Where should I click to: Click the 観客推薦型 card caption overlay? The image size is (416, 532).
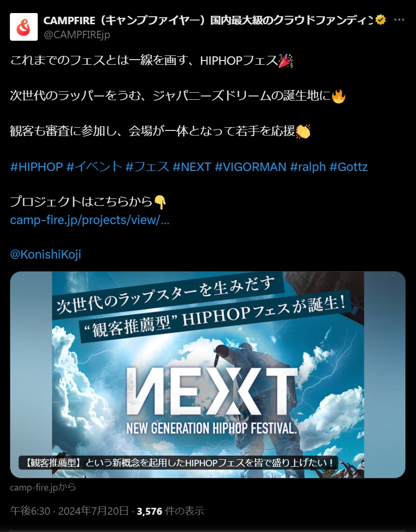pos(178,463)
